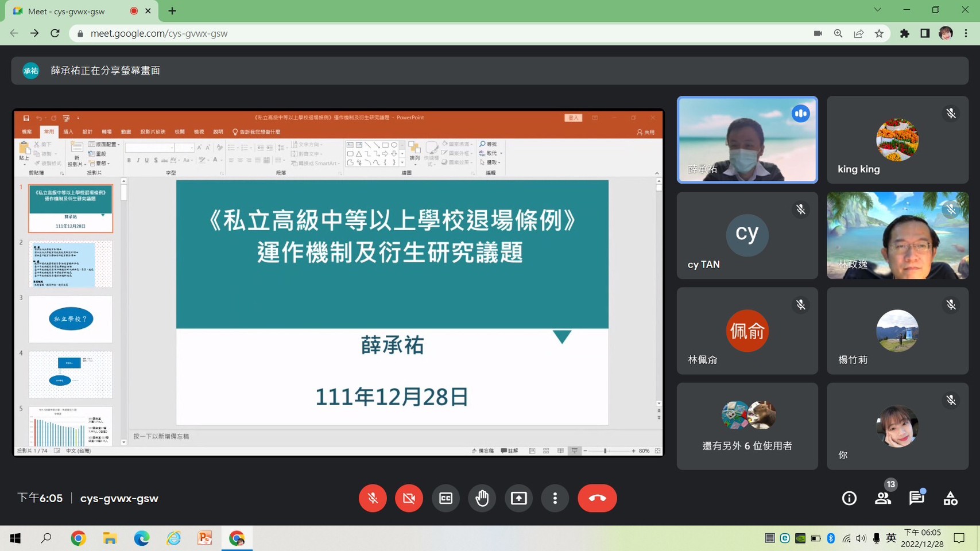The height and width of the screenshot is (551, 980).
Task: Raise your hand in the meeting
Action: click(x=482, y=498)
